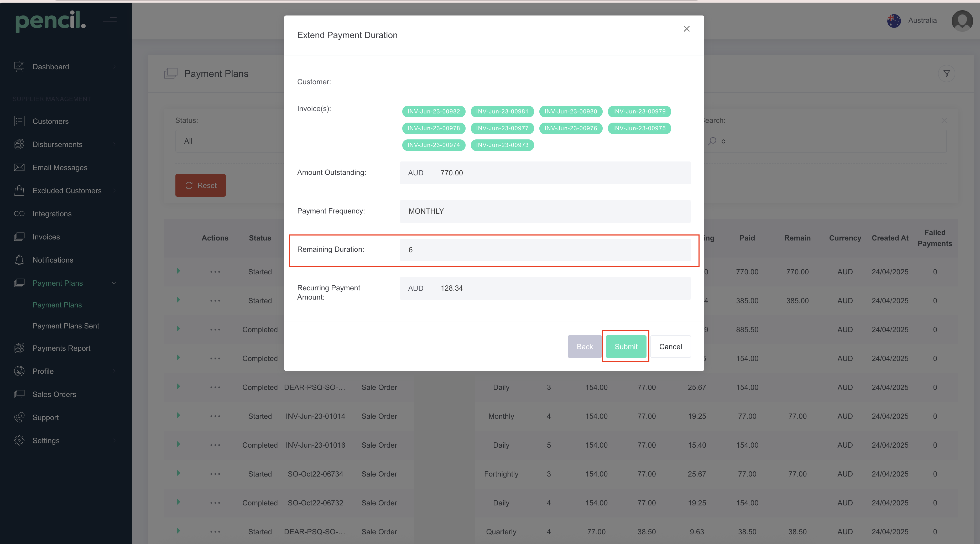980x544 pixels.
Task: Expand the SO-Oct22-06732 table row
Action: (178, 502)
